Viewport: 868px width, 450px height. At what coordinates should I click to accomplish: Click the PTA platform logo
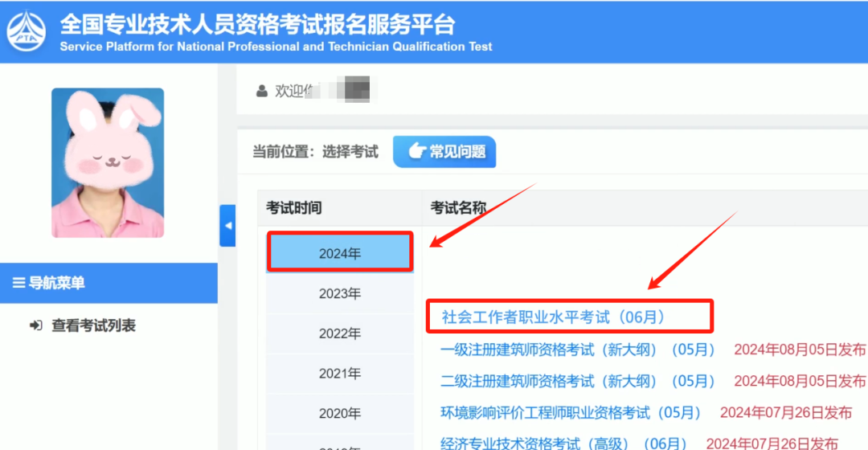(x=26, y=31)
